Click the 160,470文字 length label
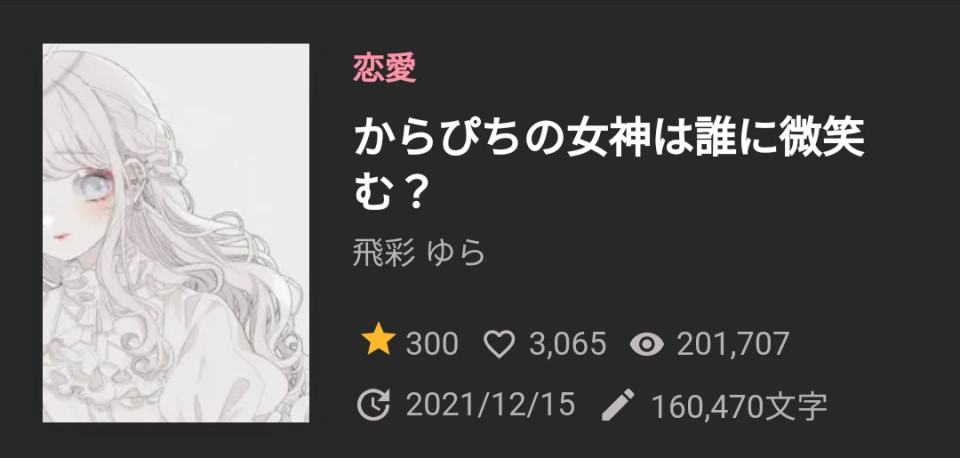Image resolution: width=960 pixels, height=458 pixels. [740, 407]
